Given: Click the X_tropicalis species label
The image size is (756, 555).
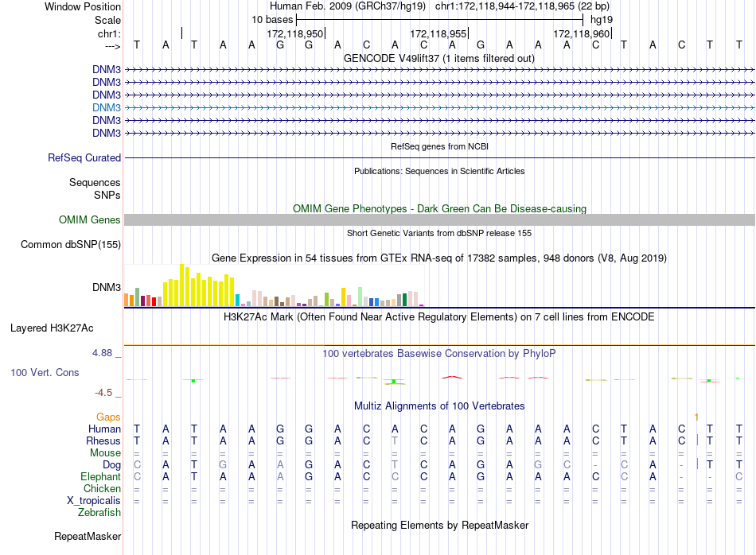Looking at the screenshot, I should click(x=93, y=500).
